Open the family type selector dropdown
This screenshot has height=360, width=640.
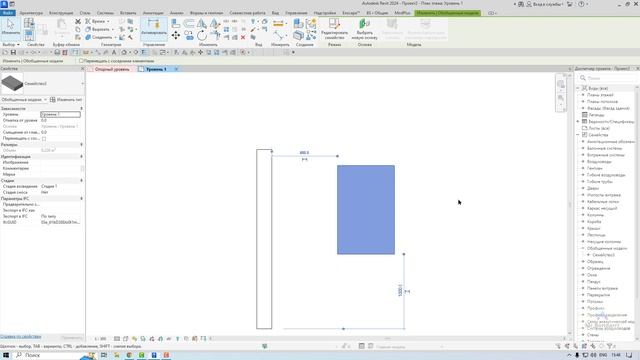click(x=82, y=83)
